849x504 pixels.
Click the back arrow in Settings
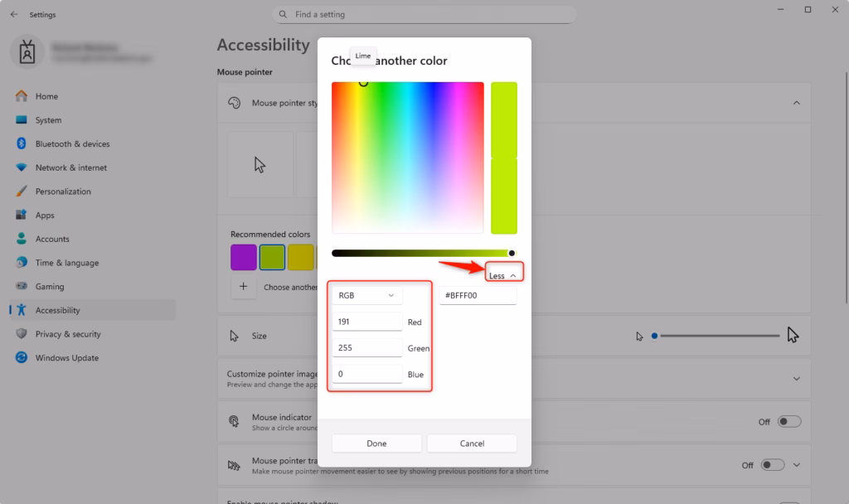(x=14, y=15)
